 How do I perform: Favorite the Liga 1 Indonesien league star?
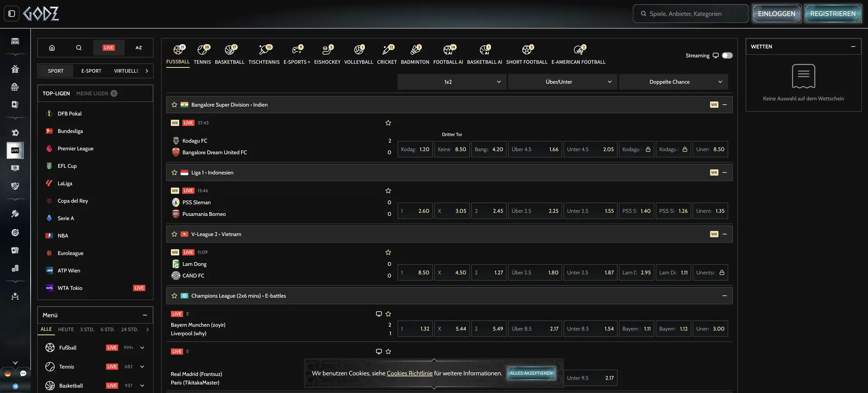click(175, 172)
